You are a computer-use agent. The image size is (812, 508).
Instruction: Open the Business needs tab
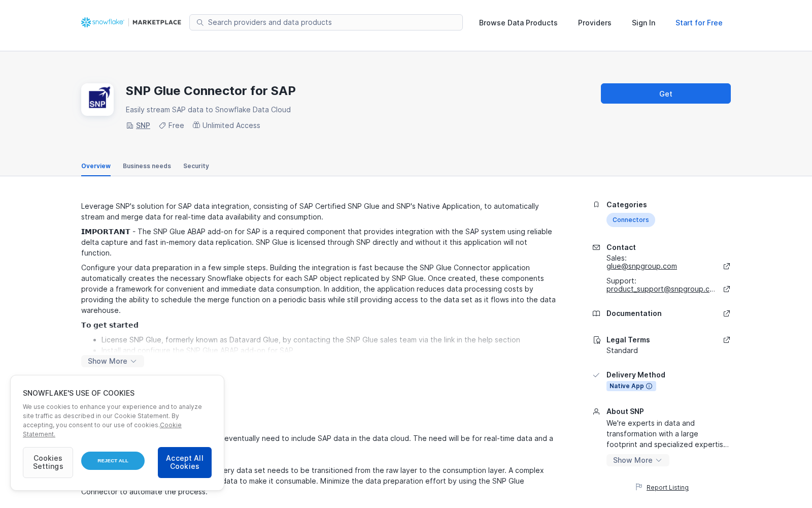(x=147, y=166)
